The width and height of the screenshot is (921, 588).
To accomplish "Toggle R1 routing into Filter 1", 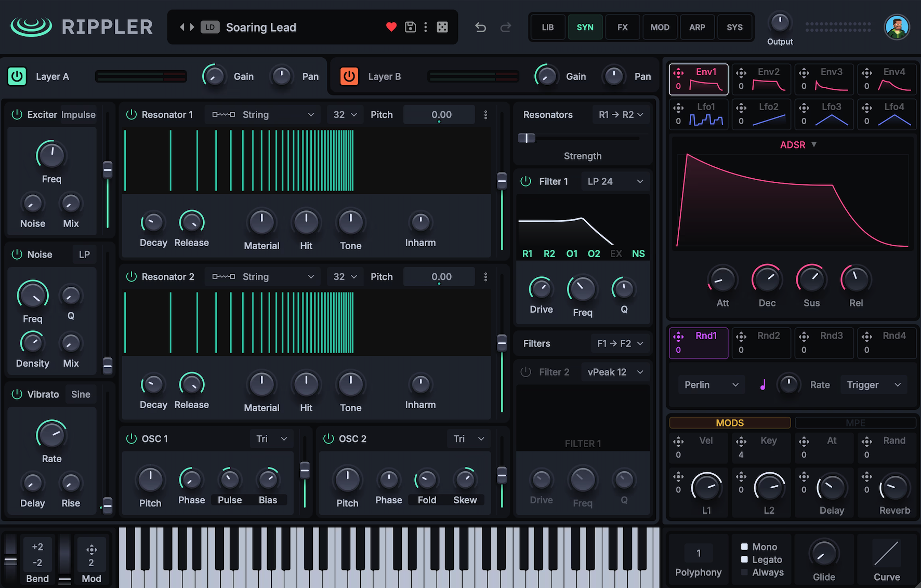I will point(527,253).
